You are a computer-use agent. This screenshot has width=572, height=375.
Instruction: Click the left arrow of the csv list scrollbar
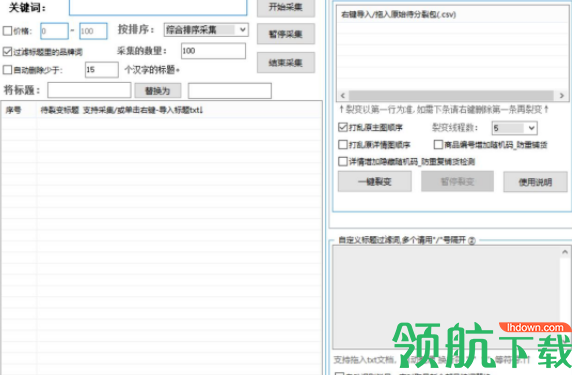[343, 96]
